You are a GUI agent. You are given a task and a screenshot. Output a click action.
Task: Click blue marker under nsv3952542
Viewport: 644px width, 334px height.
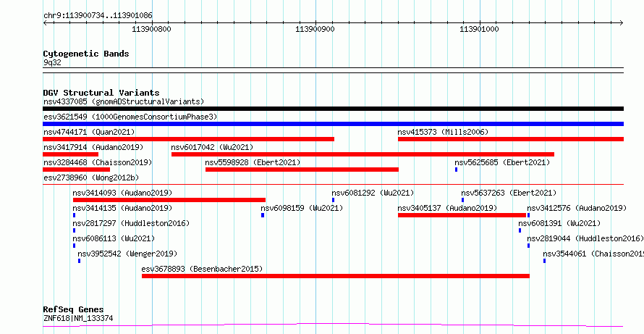pyautogui.click(x=80, y=261)
